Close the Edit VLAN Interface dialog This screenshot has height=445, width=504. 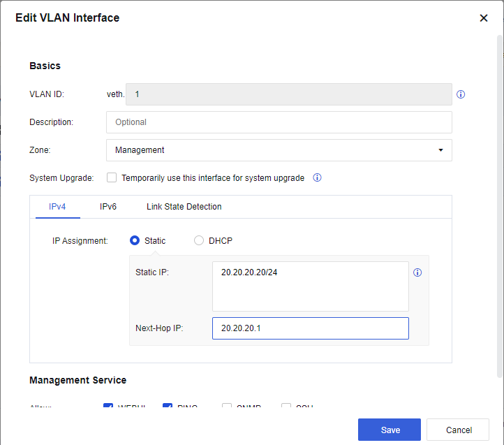pos(484,18)
